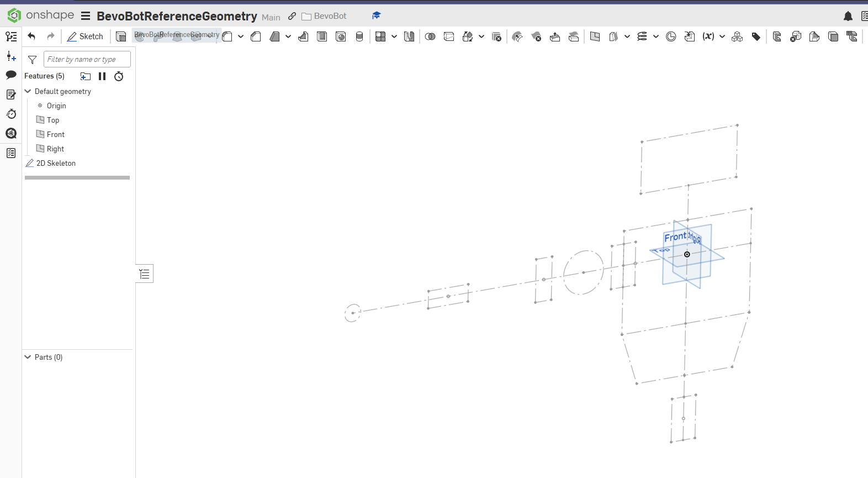Open the hamburger document menu
This screenshot has width=868, height=478.
[x=86, y=16]
